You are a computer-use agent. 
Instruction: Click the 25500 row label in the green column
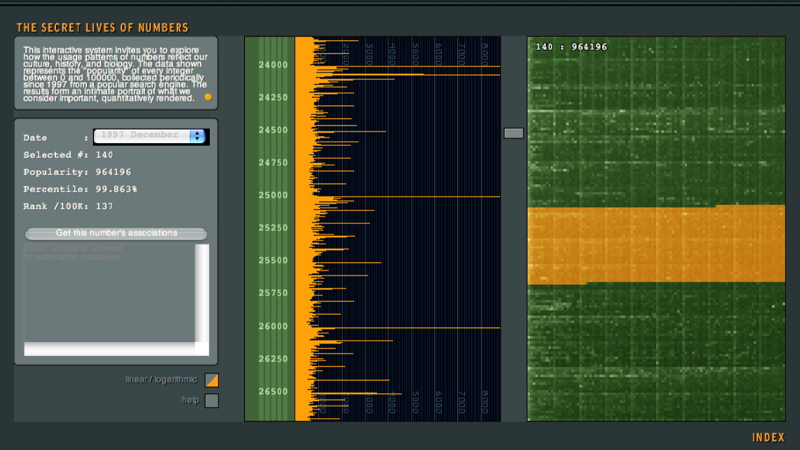(x=273, y=261)
